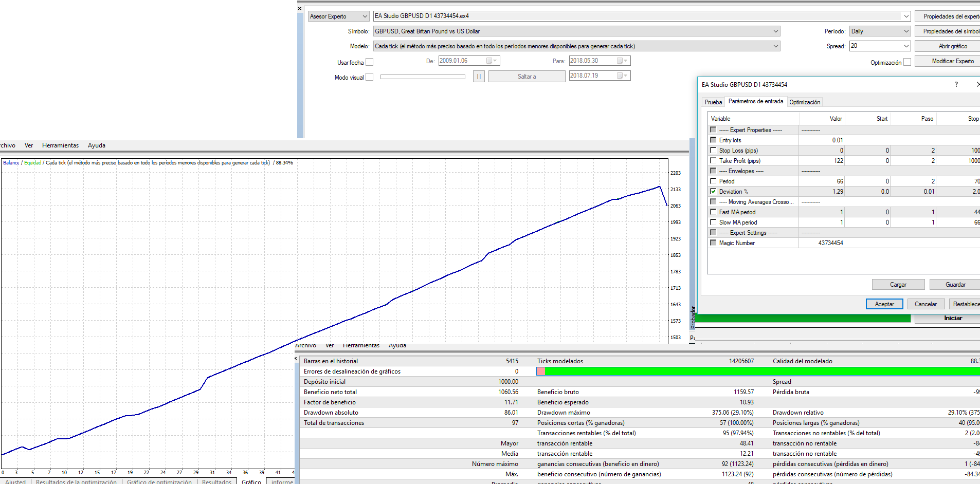The width and height of the screenshot is (980, 484).
Task: Uncheck the Deviation % parameter checkbox
Action: pyautogui.click(x=713, y=191)
